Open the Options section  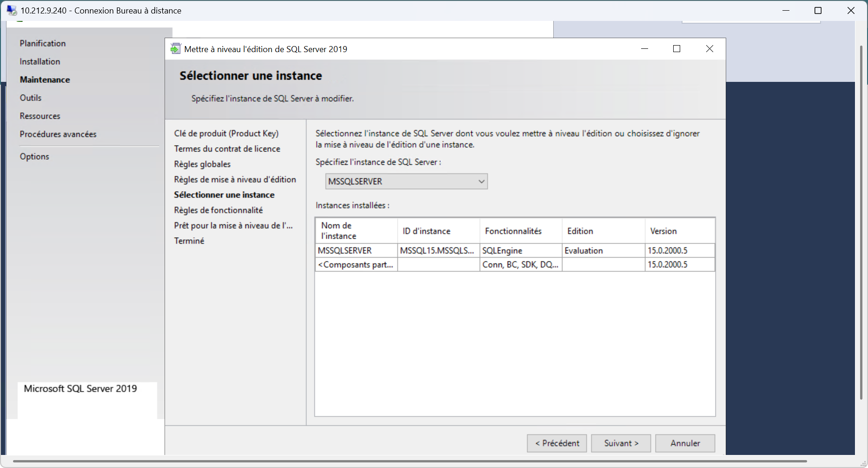tap(34, 156)
